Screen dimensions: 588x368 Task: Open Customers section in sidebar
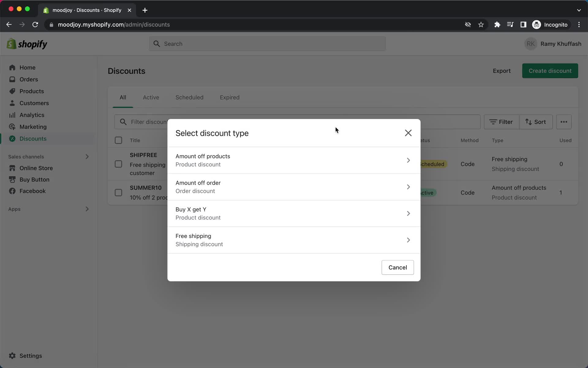[x=34, y=103]
